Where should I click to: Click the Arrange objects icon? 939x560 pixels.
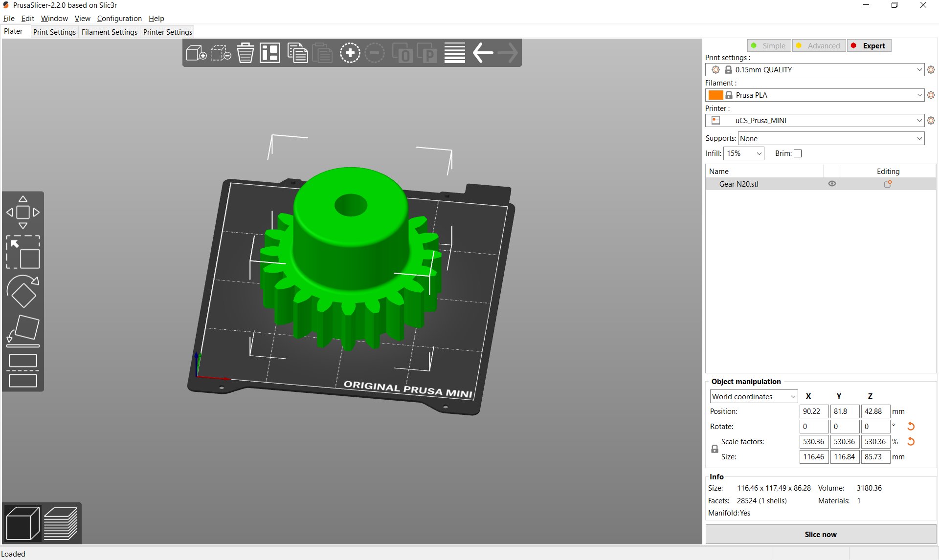click(269, 53)
